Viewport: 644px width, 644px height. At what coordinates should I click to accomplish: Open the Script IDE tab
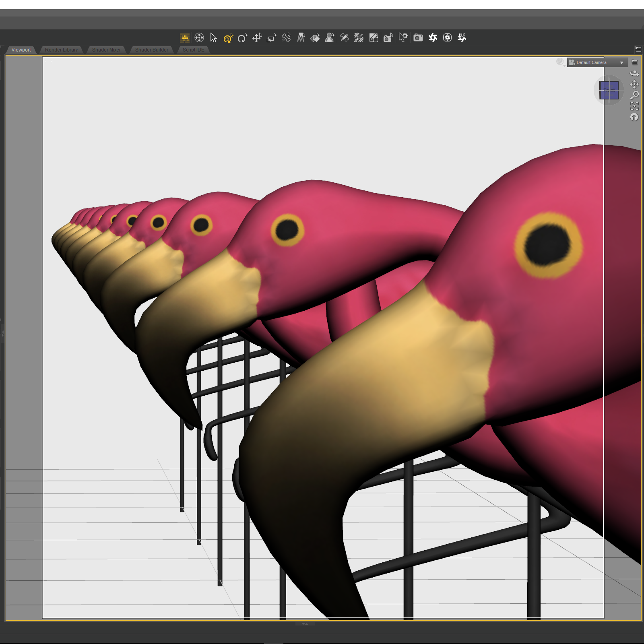193,50
